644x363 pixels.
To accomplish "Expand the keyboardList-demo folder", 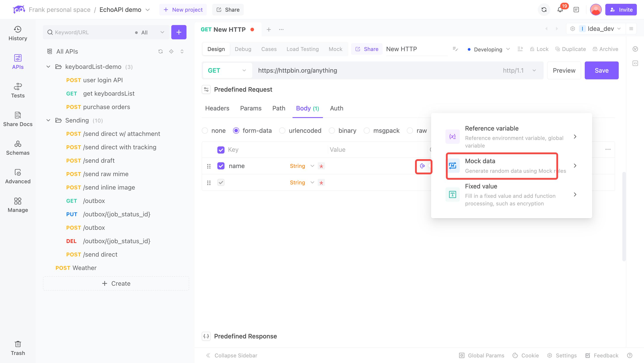I will tap(48, 66).
